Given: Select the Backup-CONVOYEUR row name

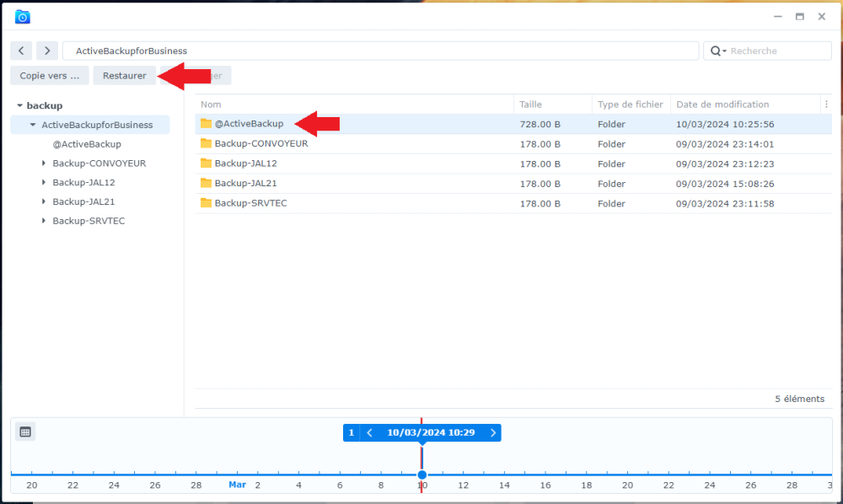Looking at the screenshot, I should (261, 143).
